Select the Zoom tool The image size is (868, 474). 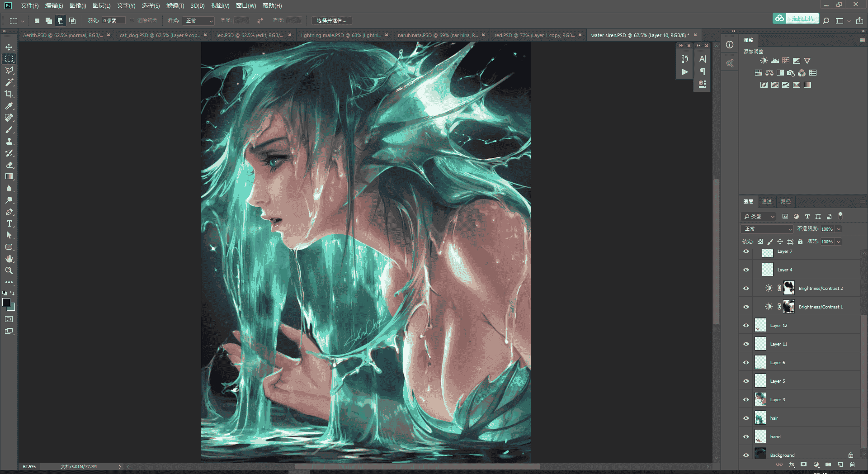(x=9, y=270)
